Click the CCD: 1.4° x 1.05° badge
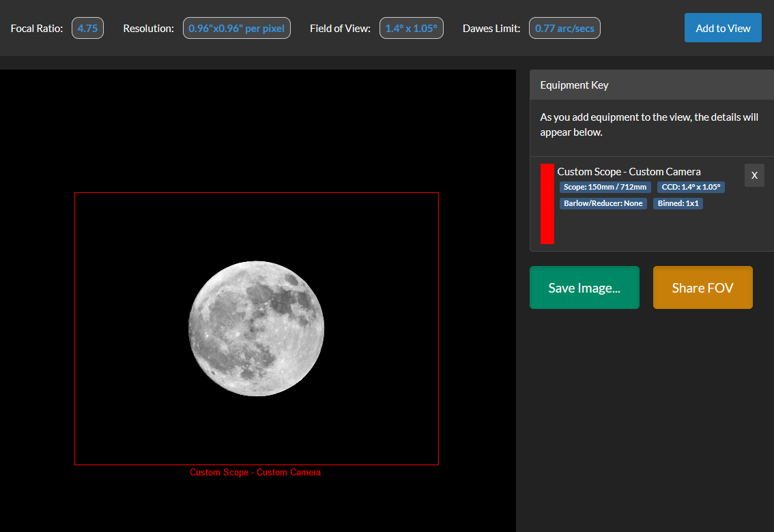 (691, 187)
